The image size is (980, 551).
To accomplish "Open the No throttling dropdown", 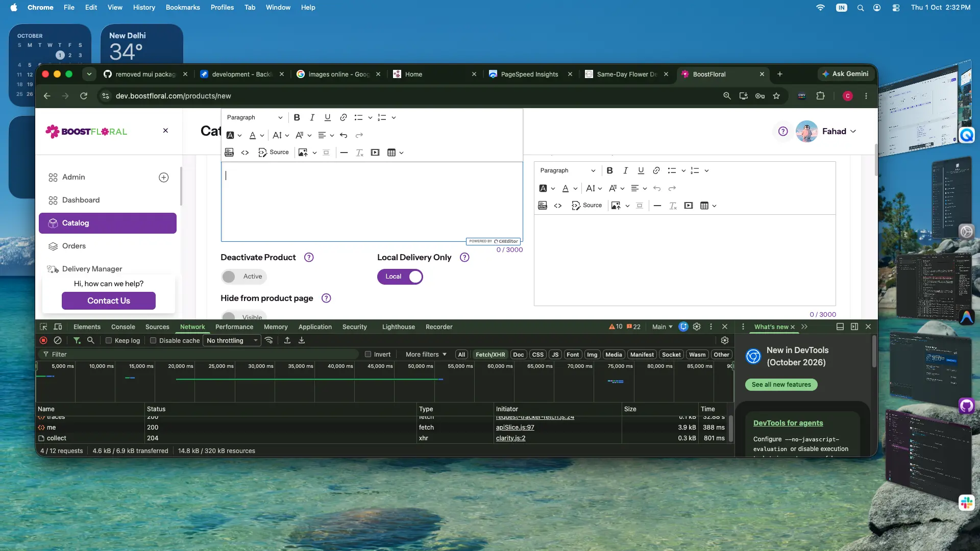I will click(x=232, y=340).
